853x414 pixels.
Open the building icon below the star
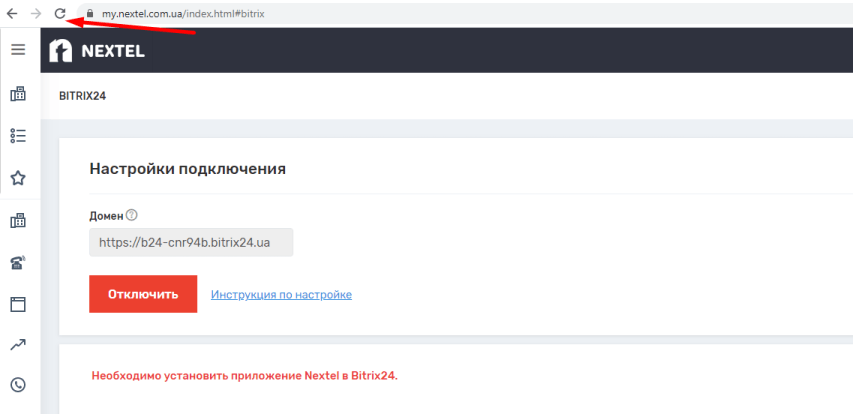pos(18,220)
